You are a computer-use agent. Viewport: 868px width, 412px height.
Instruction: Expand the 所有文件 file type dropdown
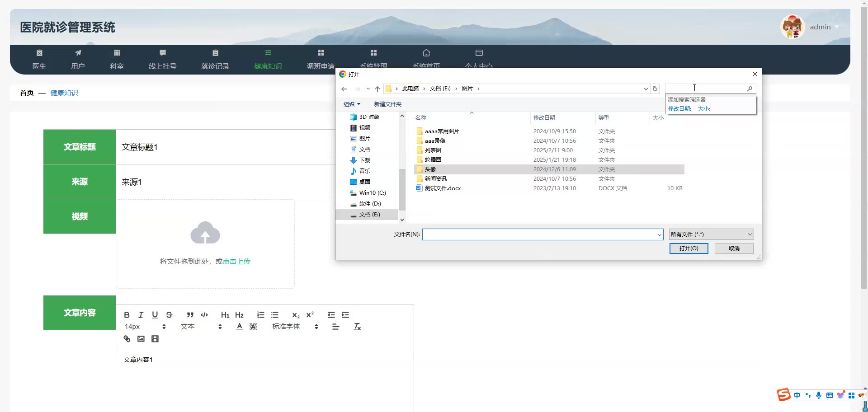point(711,234)
